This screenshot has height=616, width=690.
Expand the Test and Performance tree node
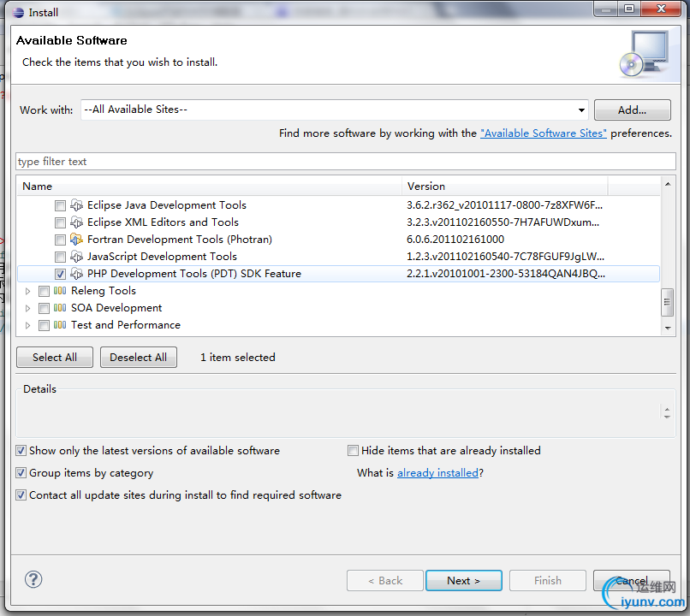pos(27,325)
